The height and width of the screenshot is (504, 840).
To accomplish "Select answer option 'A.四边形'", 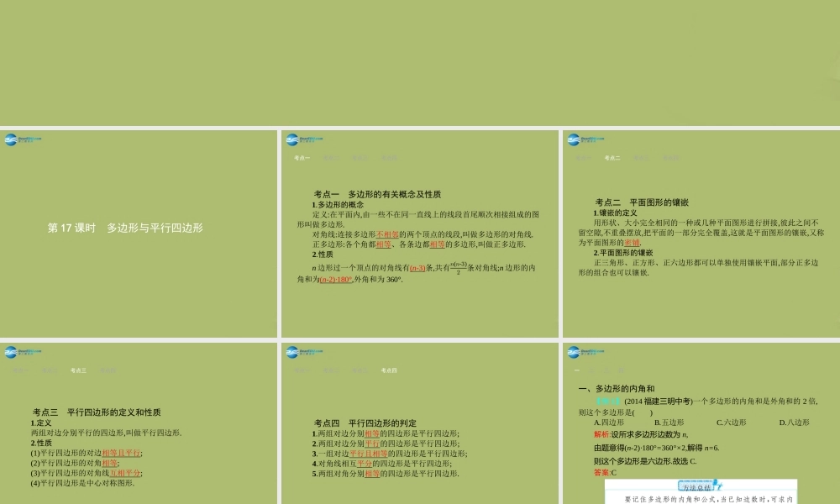I will pyautogui.click(x=608, y=422).
